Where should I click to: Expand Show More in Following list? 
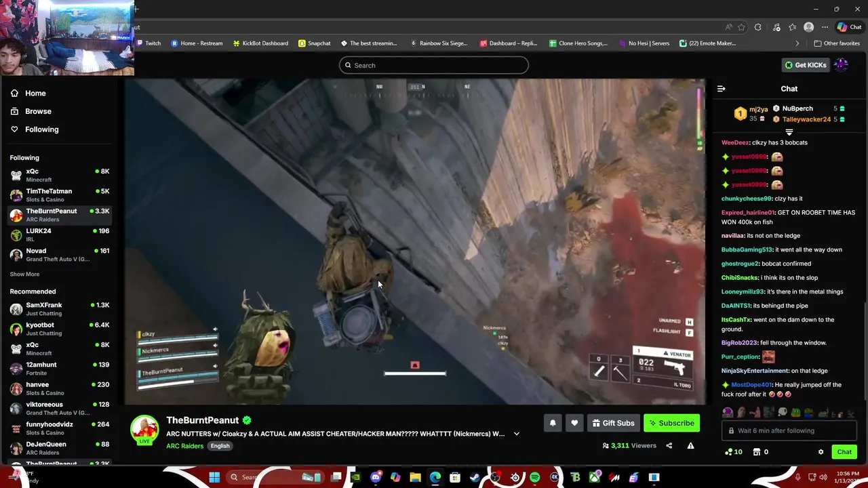tap(24, 274)
